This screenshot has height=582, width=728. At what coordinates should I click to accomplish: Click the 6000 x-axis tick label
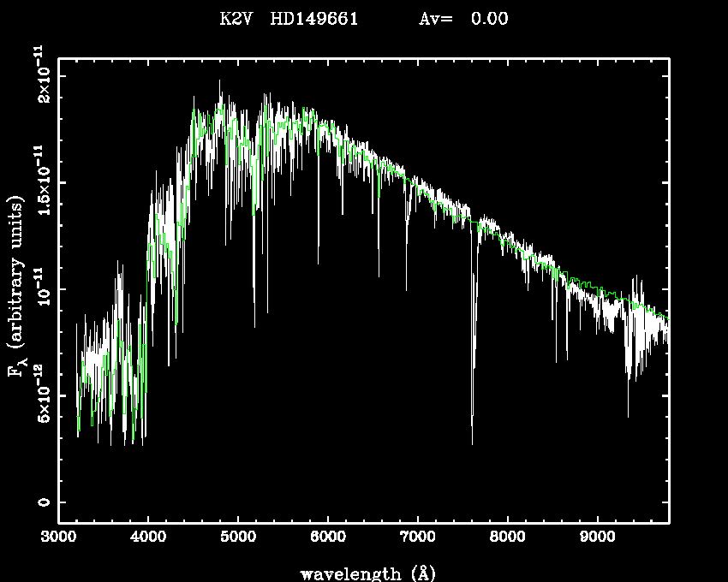click(328, 538)
